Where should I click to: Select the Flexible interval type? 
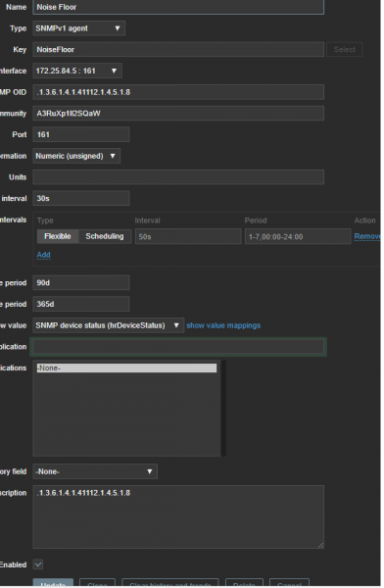click(x=58, y=236)
